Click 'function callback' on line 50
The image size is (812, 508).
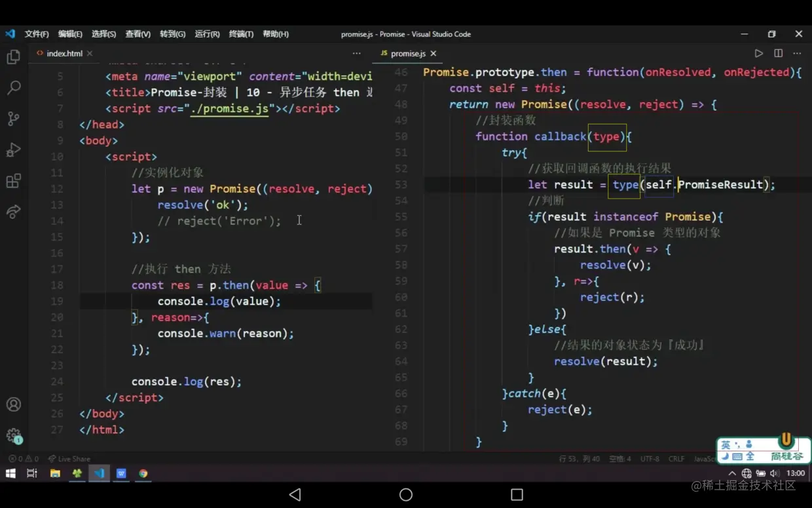(x=531, y=136)
